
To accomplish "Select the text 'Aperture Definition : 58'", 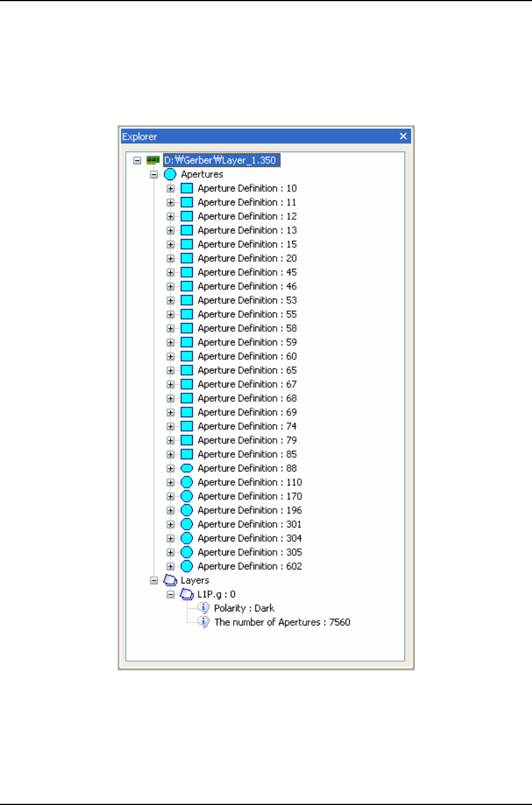I will click(247, 328).
